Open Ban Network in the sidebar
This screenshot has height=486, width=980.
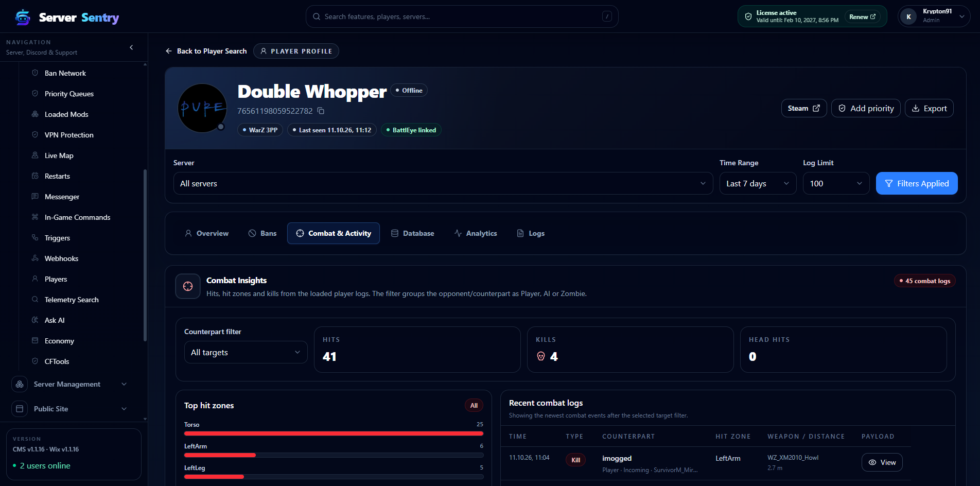tap(65, 73)
